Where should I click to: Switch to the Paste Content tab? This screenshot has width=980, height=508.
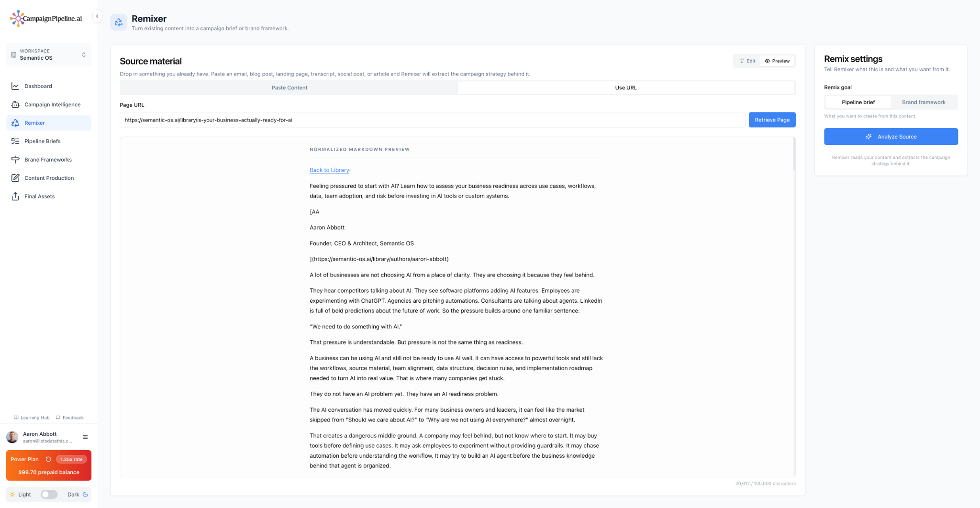(289, 88)
